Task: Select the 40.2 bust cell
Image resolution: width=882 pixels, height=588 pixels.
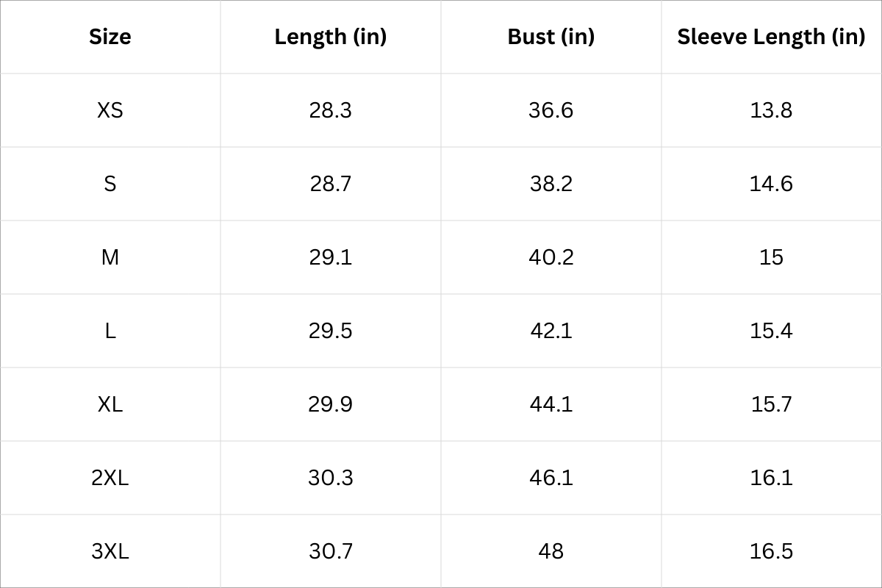Action: [551, 257]
